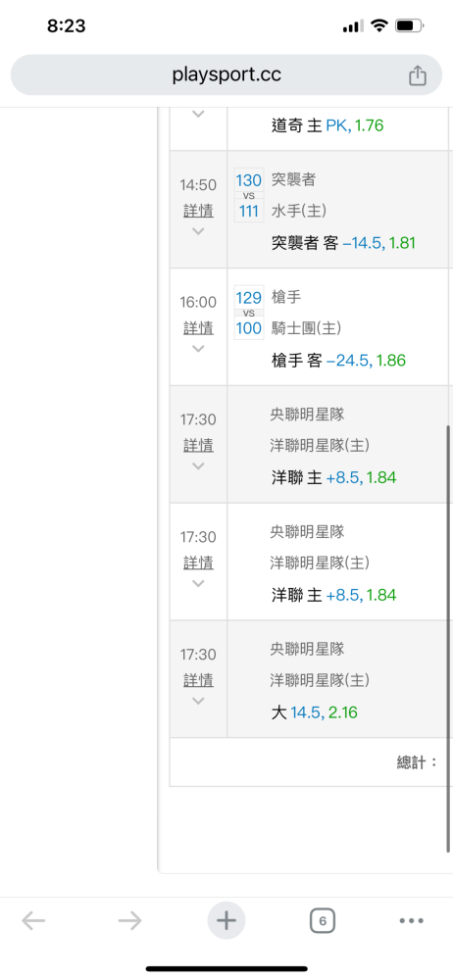Viewport: 453px width, 980px height.
Task: Click the vertical page scrollbar
Action: coord(448,639)
